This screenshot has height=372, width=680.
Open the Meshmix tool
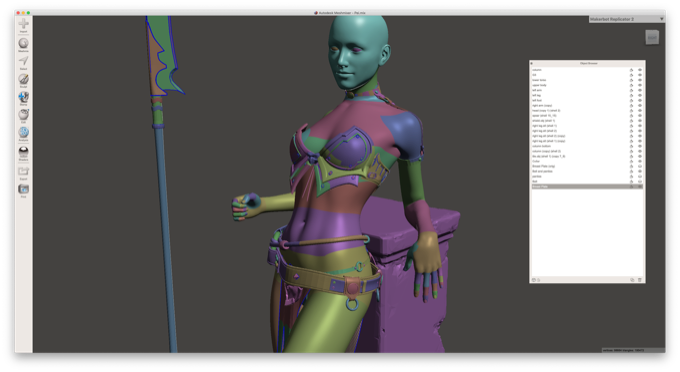click(x=23, y=45)
